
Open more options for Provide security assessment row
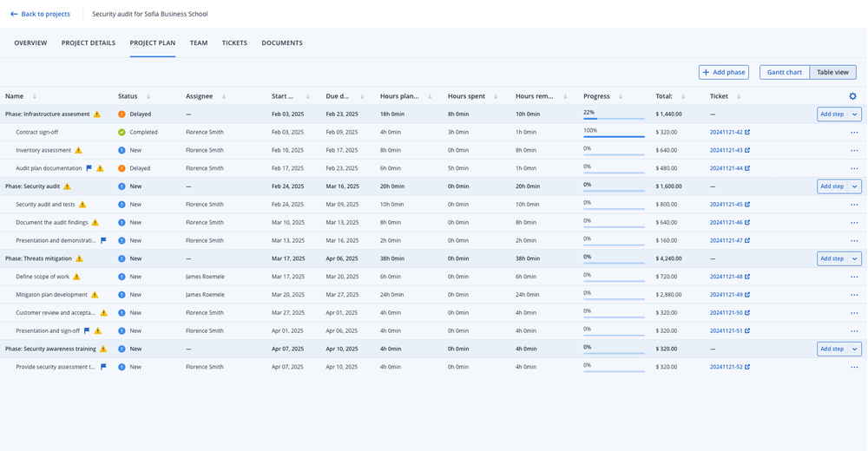854,367
